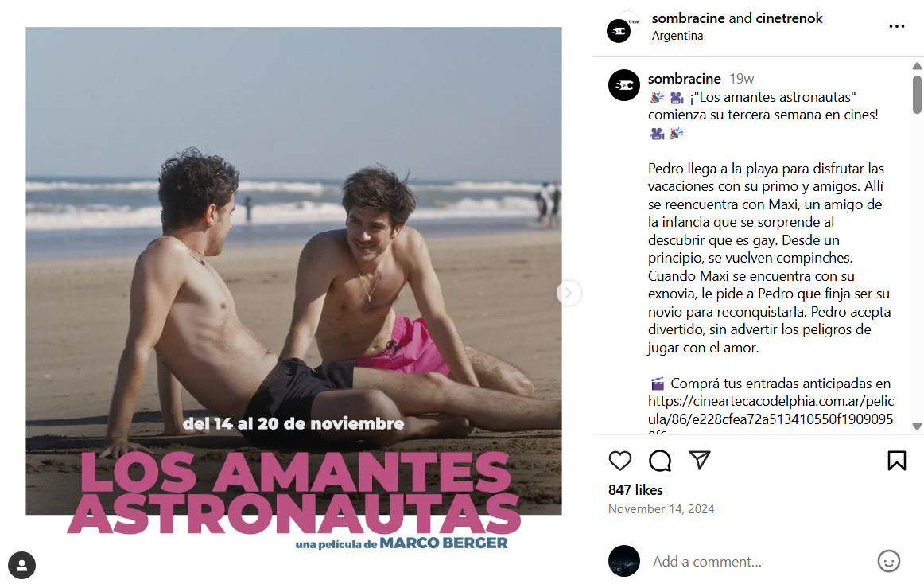View the 847 likes list
This screenshot has height=588, width=924.
(x=635, y=489)
